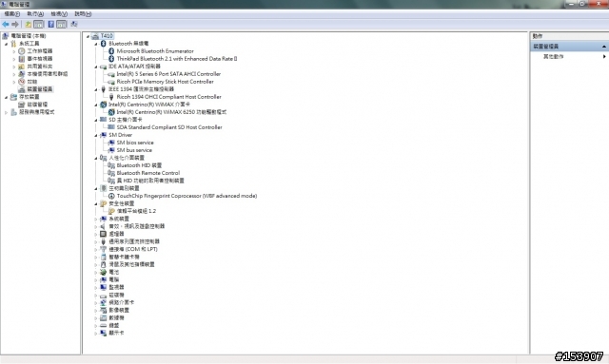Open the 檢視(V) view menu
The height and width of the screenshot is (364, 609).
(59, 14)
